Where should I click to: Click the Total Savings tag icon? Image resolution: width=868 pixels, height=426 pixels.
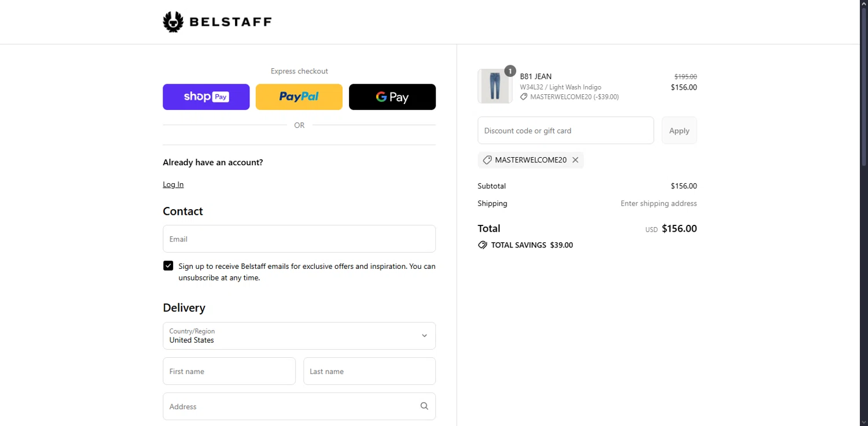coord(483,245)
